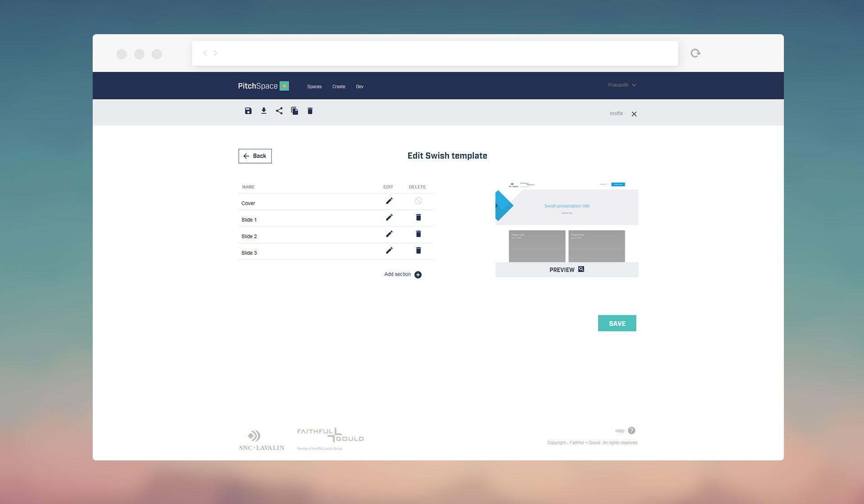The width and height of the screenshot is (864, 504).
Task: Open the Prasanth account dropdown
Action: tap(622, 85)
